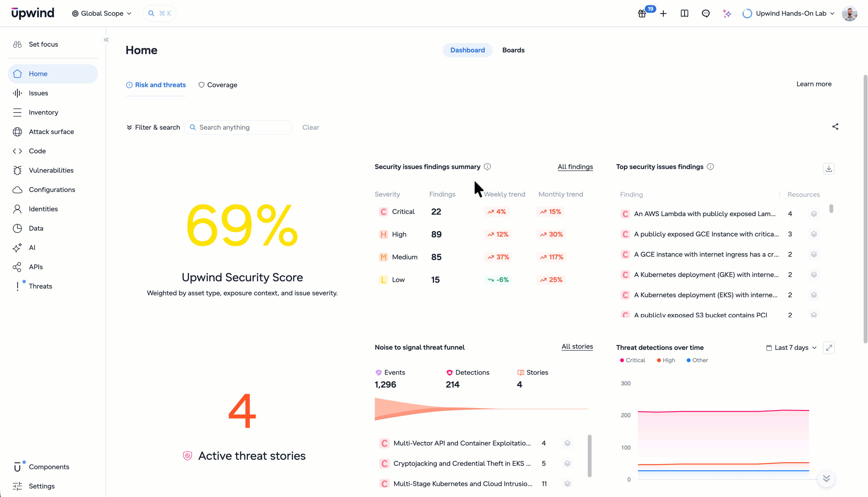Open Inventory in sidebar

point(53,112)
